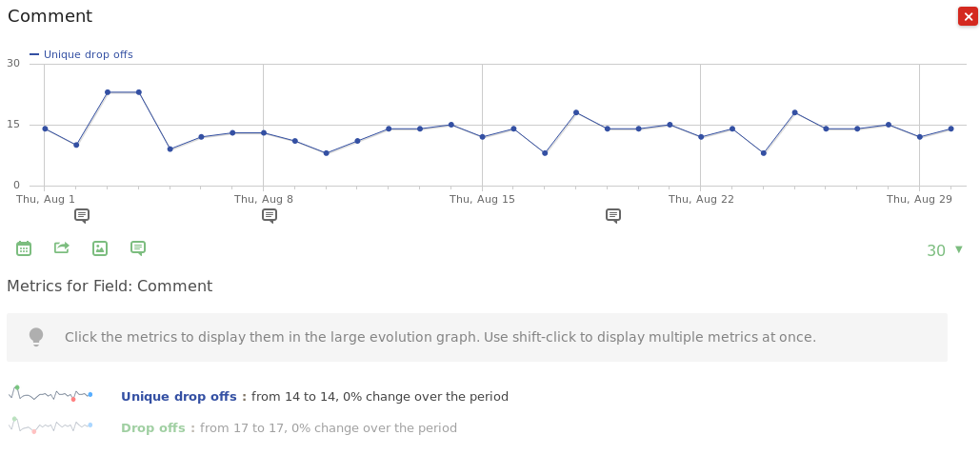Close the Comment popup with red X
The image size is (980, 455).
point(968,16)
